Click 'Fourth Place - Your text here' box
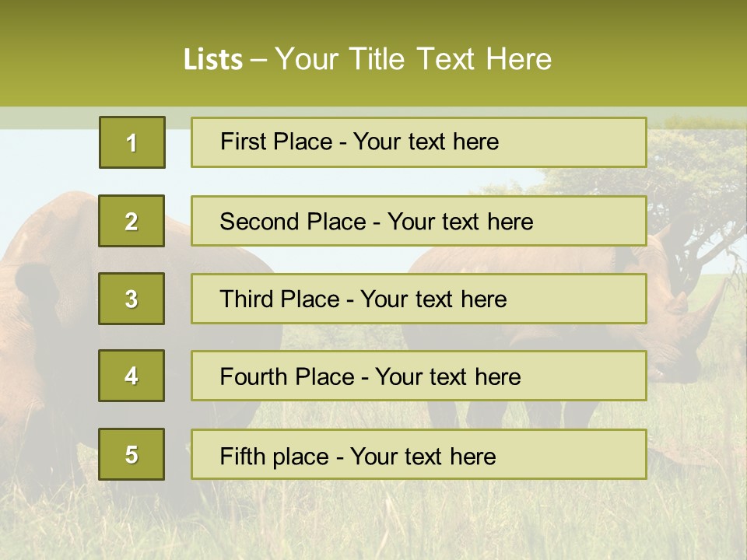The height and width of the screenshot is (560, 747). [419, 376]
